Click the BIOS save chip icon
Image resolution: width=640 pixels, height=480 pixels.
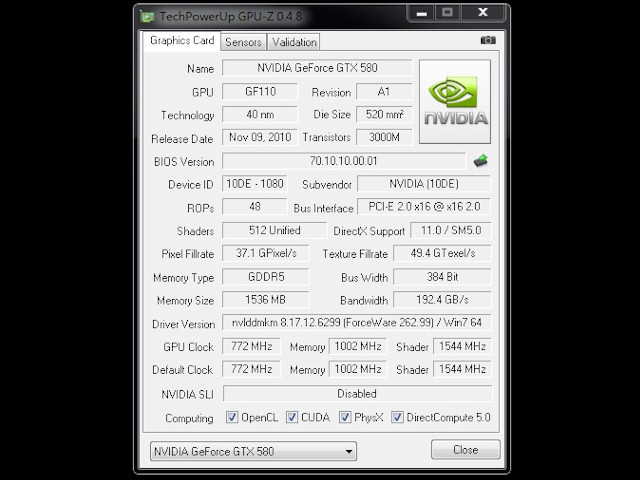(481, 160)
